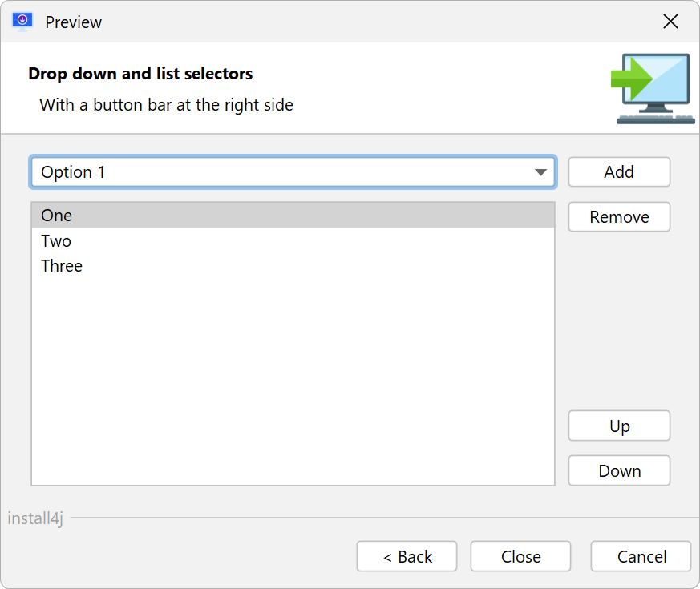Expand the Option 1 dropdown arrow

[540, 172]
